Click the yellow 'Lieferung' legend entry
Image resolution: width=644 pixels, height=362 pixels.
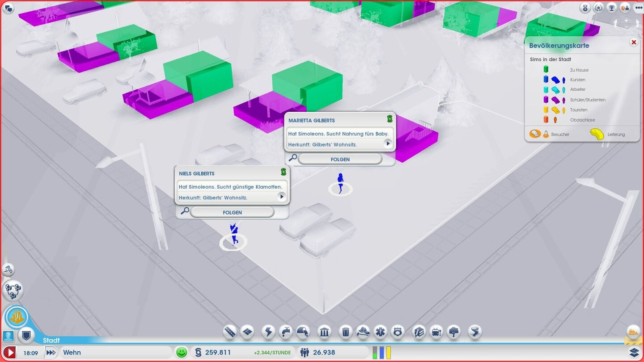pos(607,134)
